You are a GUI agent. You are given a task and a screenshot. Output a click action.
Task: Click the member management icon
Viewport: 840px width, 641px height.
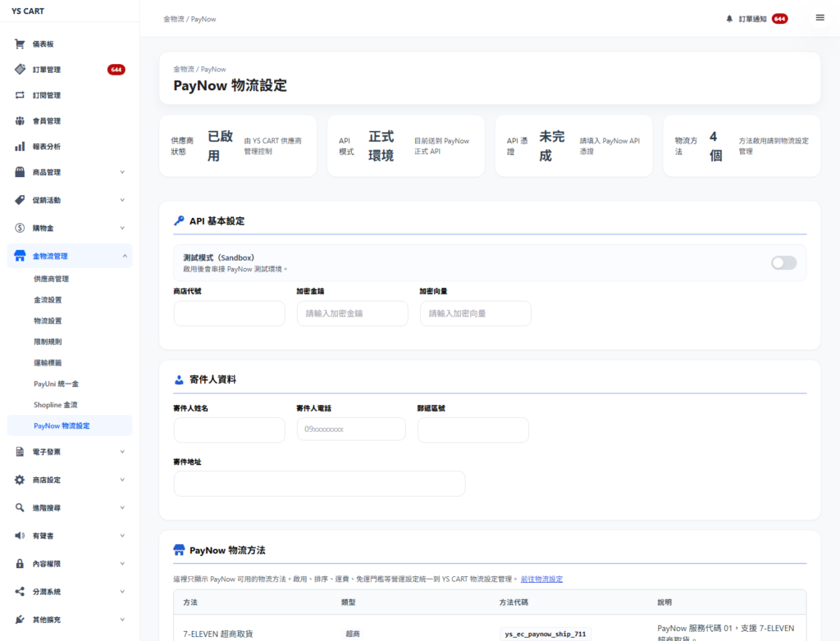click(x=20, y=120)
